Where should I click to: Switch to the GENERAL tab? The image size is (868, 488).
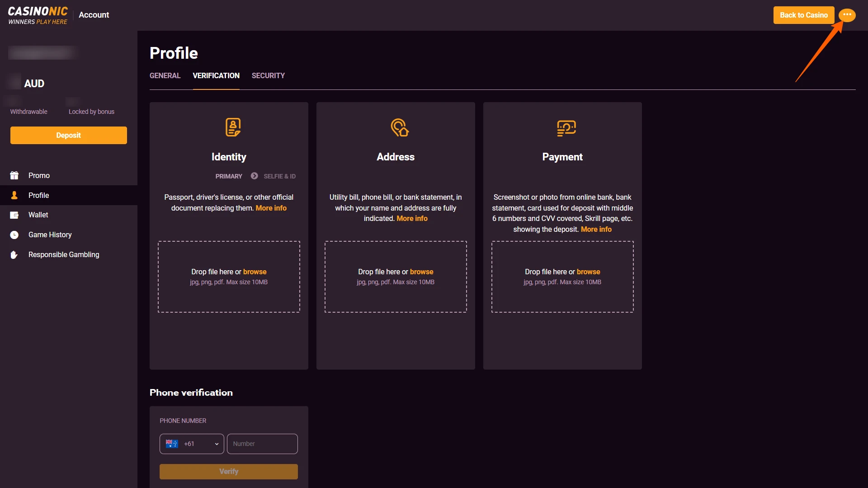[x=165, y=75]
